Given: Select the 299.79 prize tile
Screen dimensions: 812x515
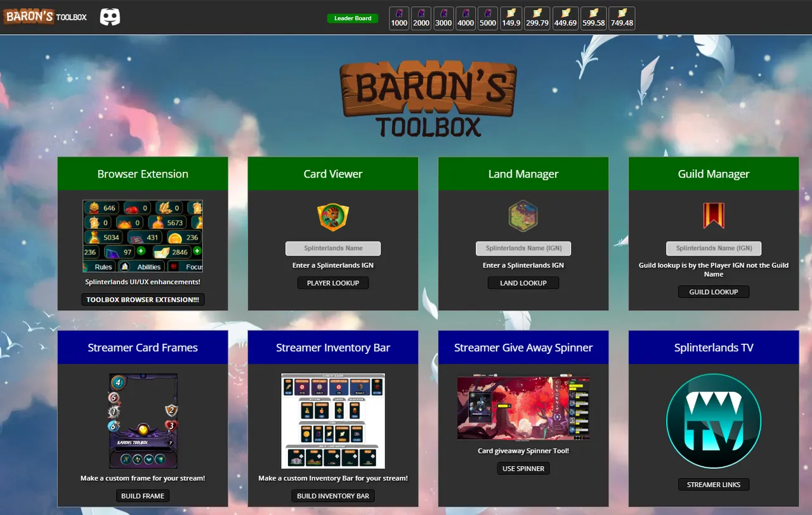Looking at the screenshot, I should (537, 18).
